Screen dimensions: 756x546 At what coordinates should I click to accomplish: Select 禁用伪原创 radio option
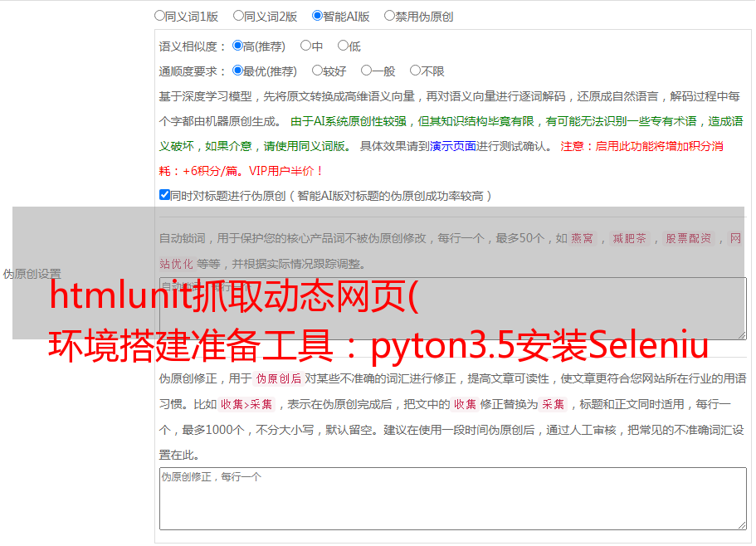click(389, 16)
